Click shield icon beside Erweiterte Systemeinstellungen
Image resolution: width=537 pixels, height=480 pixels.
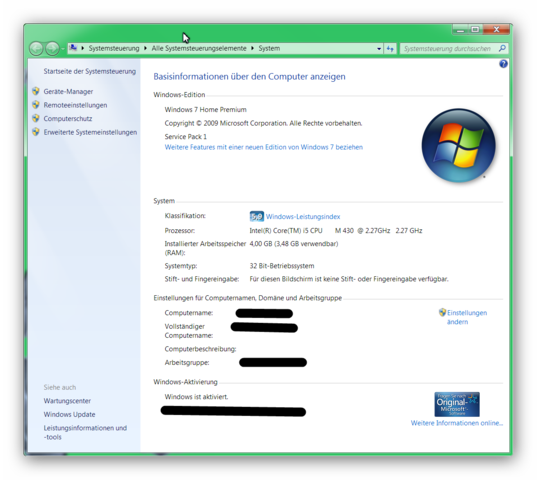[x=36, y=131]
